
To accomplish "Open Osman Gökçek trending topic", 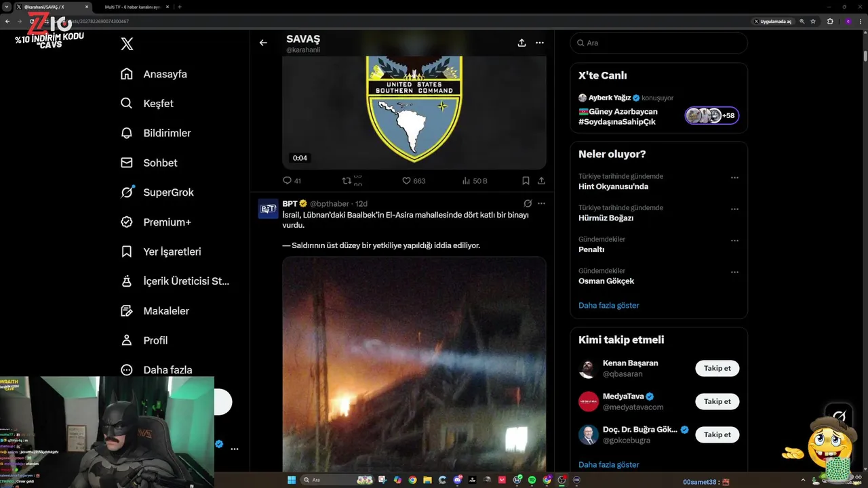I will pos(606,281).
